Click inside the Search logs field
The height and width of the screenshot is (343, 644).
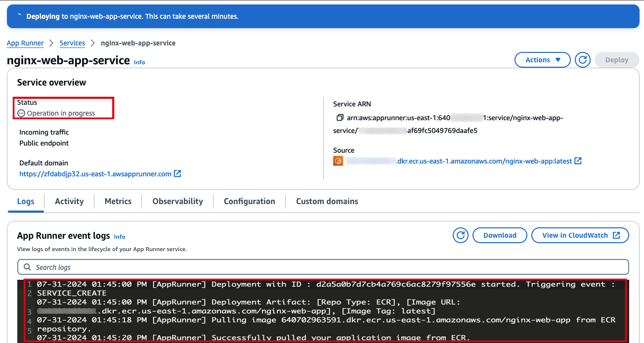point(198,267)
